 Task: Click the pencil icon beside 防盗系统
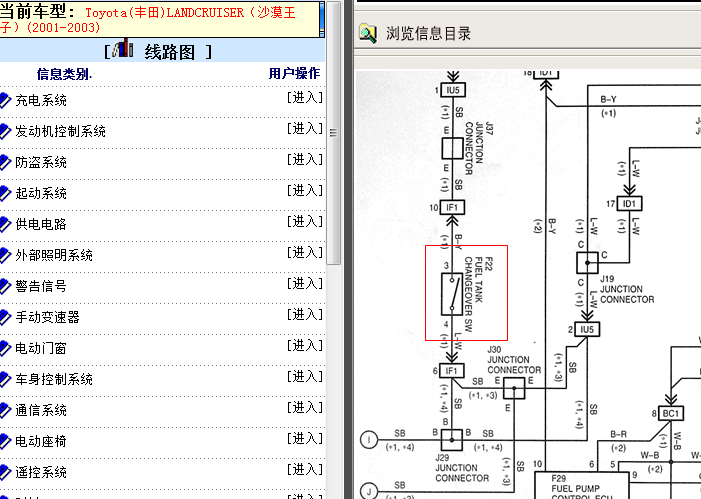[5, 162]
